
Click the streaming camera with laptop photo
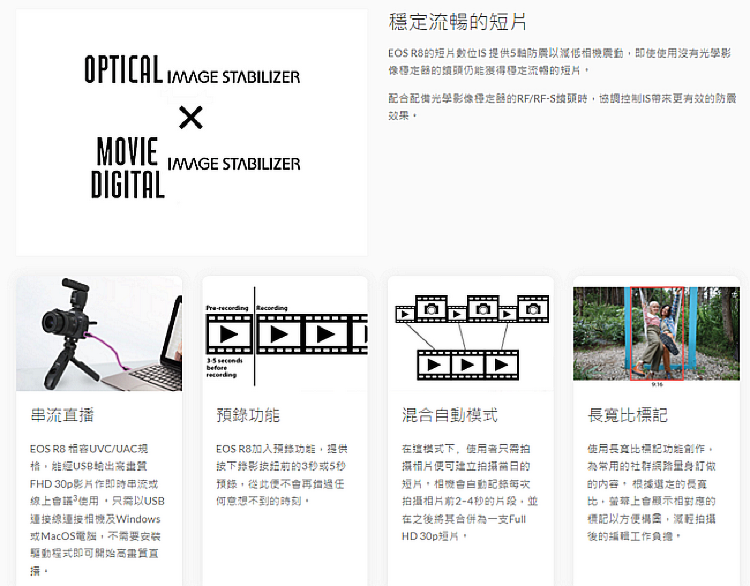point(99,333)
